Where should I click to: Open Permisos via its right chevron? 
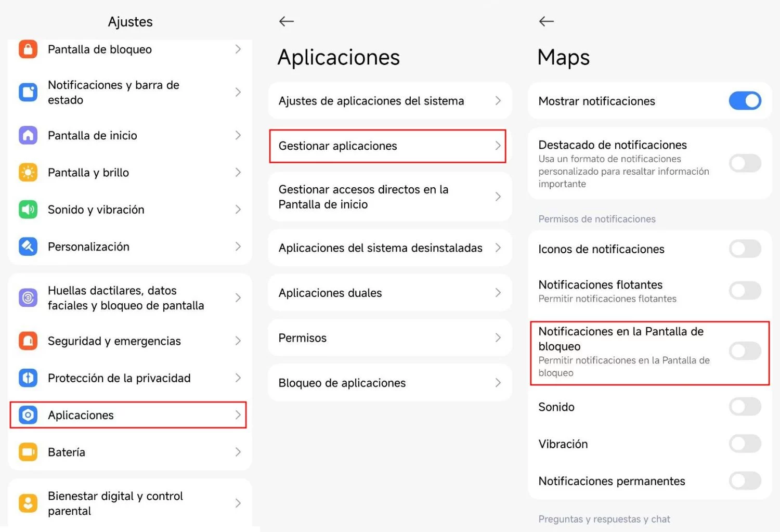pyautogui.click(x=498, y=338)
